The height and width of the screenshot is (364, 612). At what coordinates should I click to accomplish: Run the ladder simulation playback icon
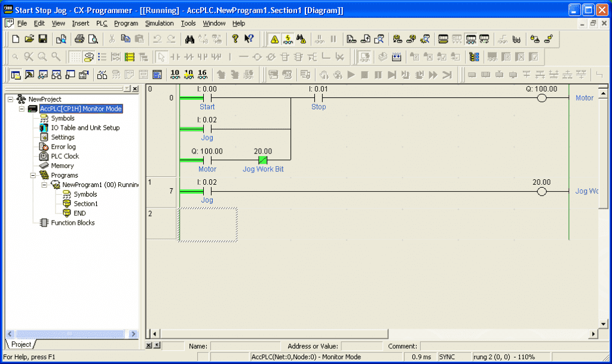click(x=351, y=74)
